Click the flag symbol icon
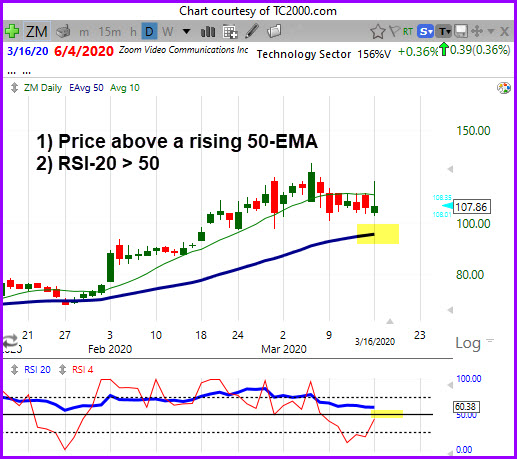Screen dimensions: 517x459 (394, 31)
